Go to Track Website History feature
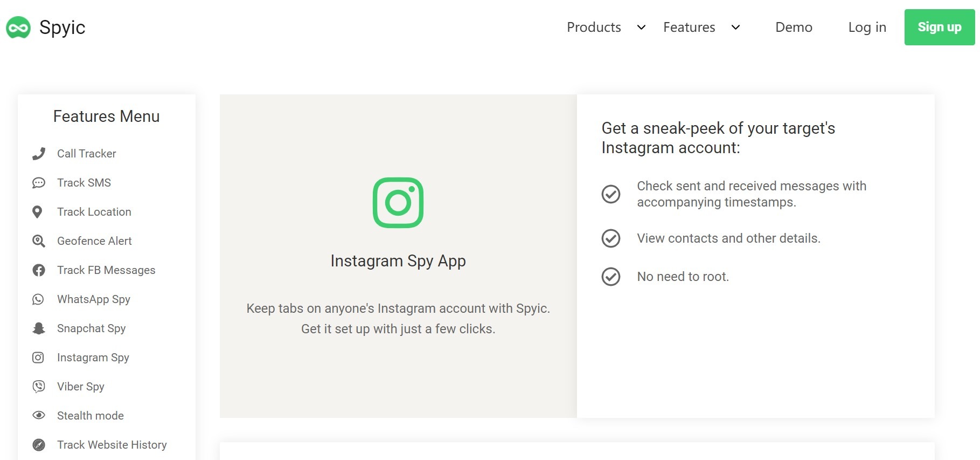Viewport: 980px width, 460px height. [x=112, y=445]
